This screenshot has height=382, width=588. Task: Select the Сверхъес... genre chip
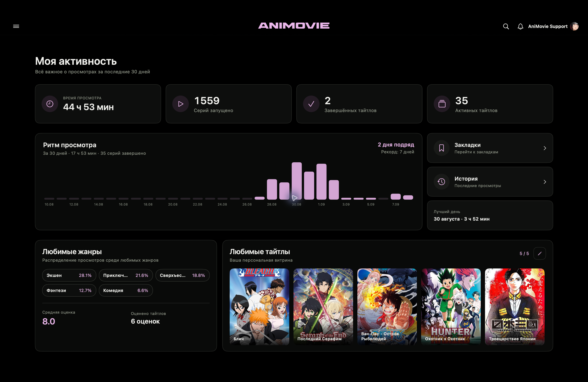pos(183,275)
